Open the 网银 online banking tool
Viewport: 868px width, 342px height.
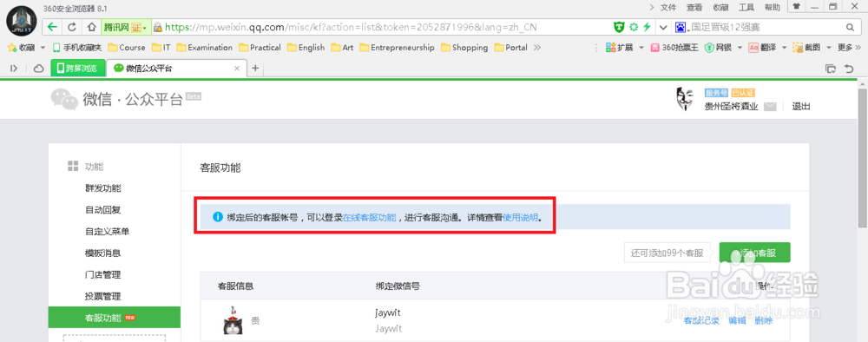[718, 48]
